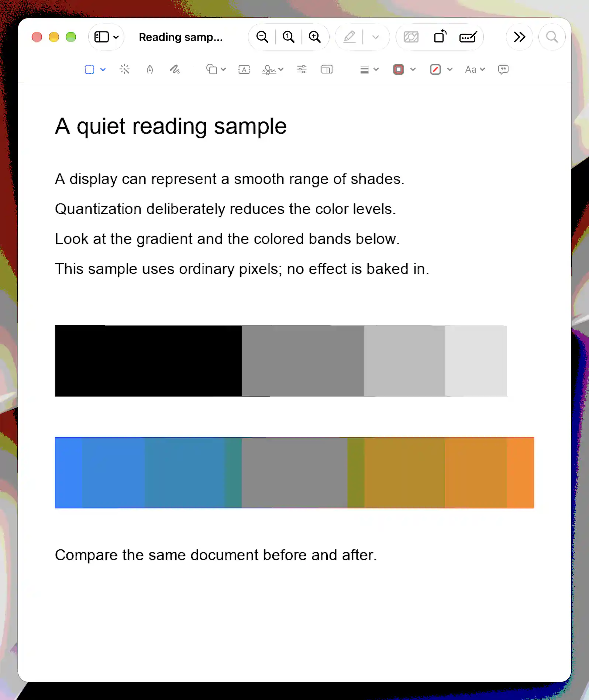Click the remove background icon
Screen dimensions: 589x700
(411, 37)
